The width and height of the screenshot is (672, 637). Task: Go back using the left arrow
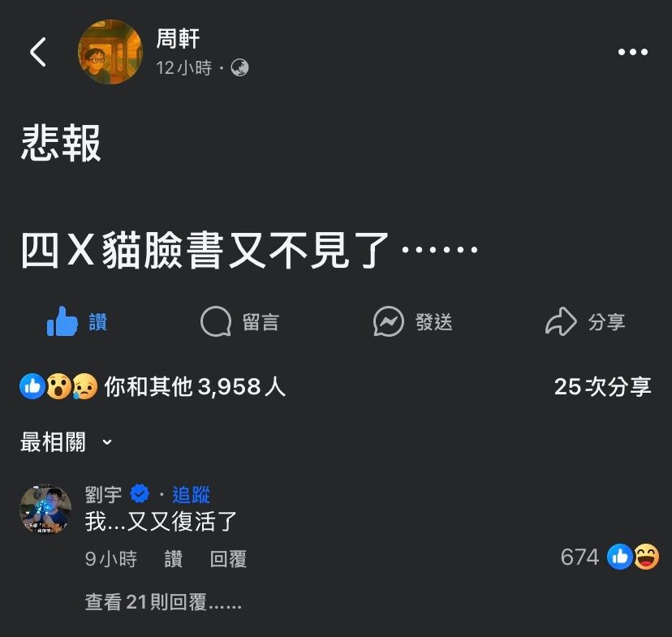click(x=37, y=52)
